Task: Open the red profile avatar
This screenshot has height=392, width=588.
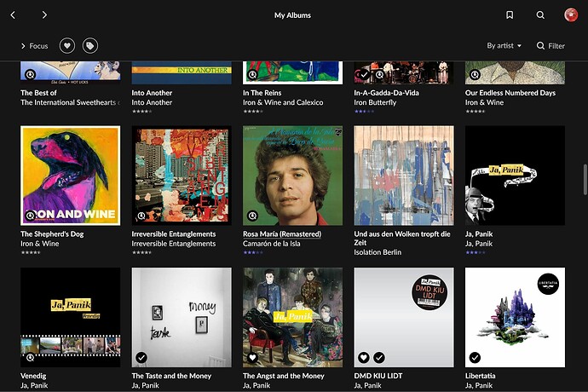Action: 571,15
